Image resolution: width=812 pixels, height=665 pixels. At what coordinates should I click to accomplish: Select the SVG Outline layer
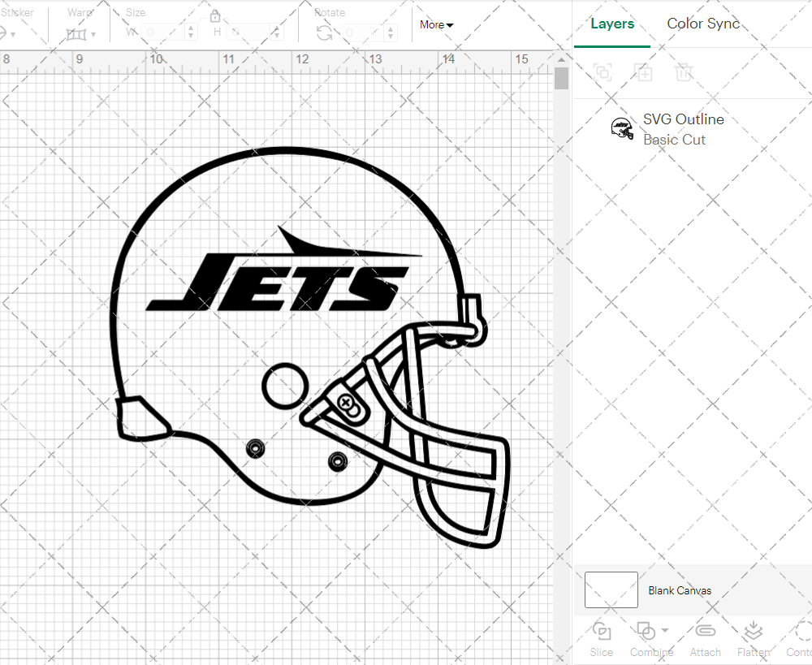682,129
